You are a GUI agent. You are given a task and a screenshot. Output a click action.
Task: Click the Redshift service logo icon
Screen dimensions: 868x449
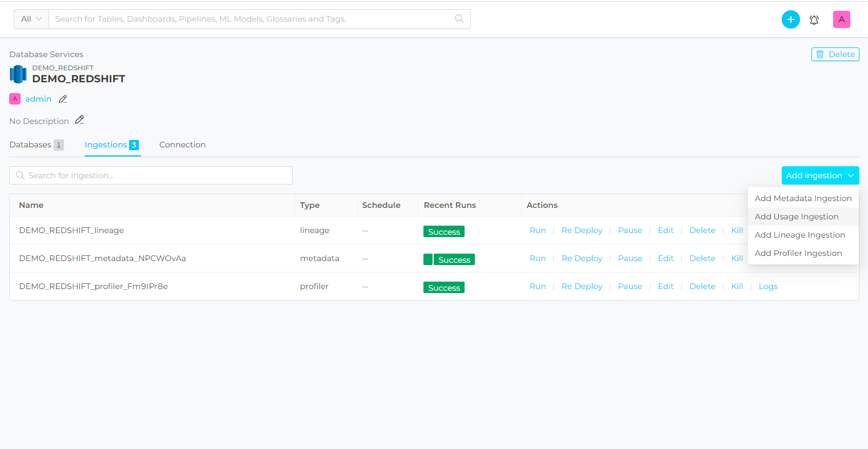tap(18, 74)
